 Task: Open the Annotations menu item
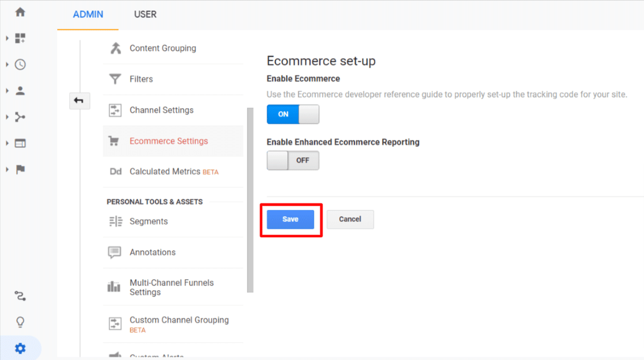(173, 252)
